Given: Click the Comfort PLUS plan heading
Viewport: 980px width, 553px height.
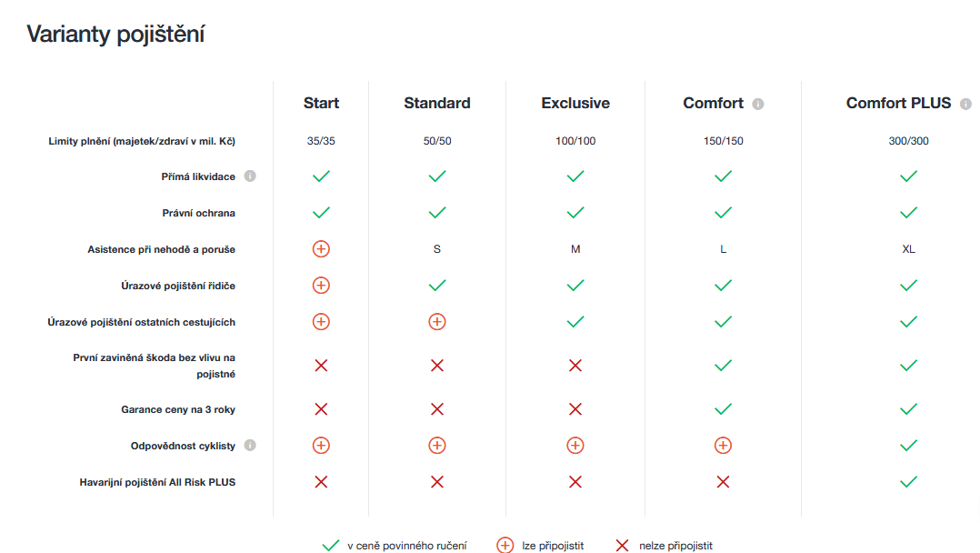Looking at the screenshot, I should (898, 104).
